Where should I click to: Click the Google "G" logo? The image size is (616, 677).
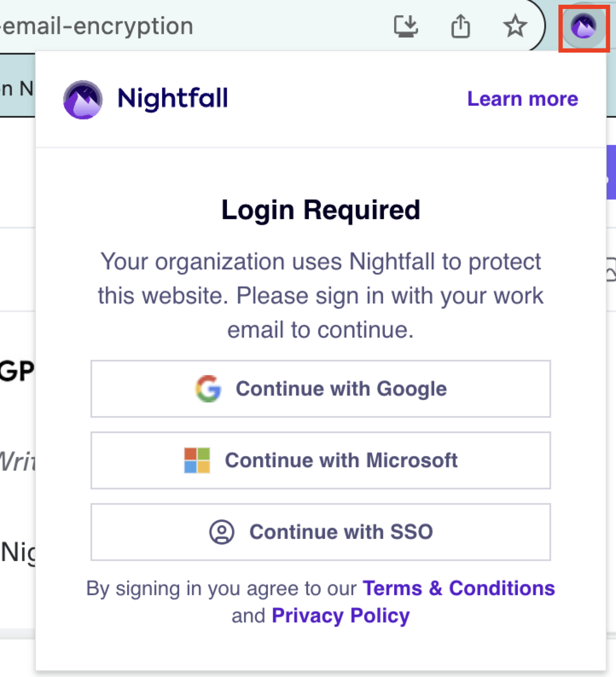point(208,389)
